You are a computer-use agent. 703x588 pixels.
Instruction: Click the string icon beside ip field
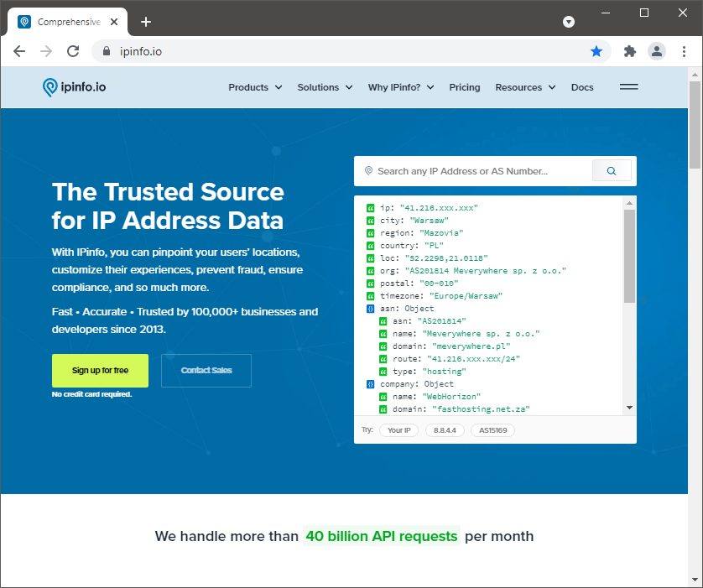370,208
